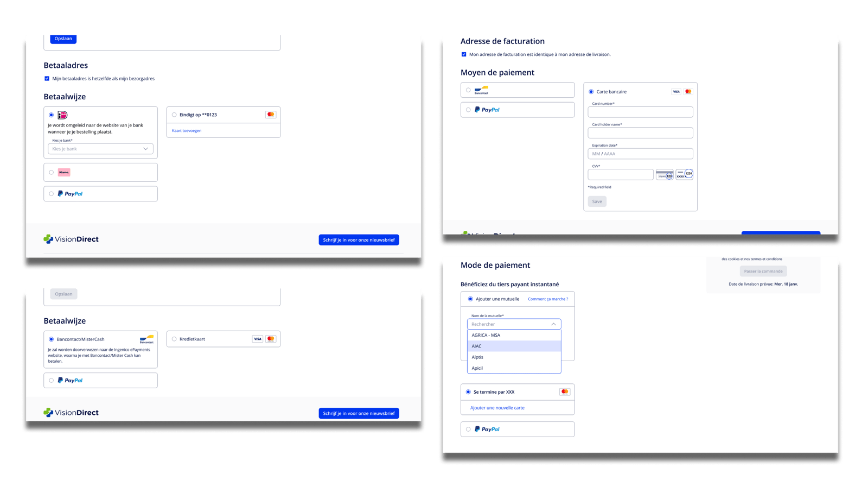Click the VisionDirect logo in top-left panel footer
The image size is (868, 486).
(x=71, y=239)
